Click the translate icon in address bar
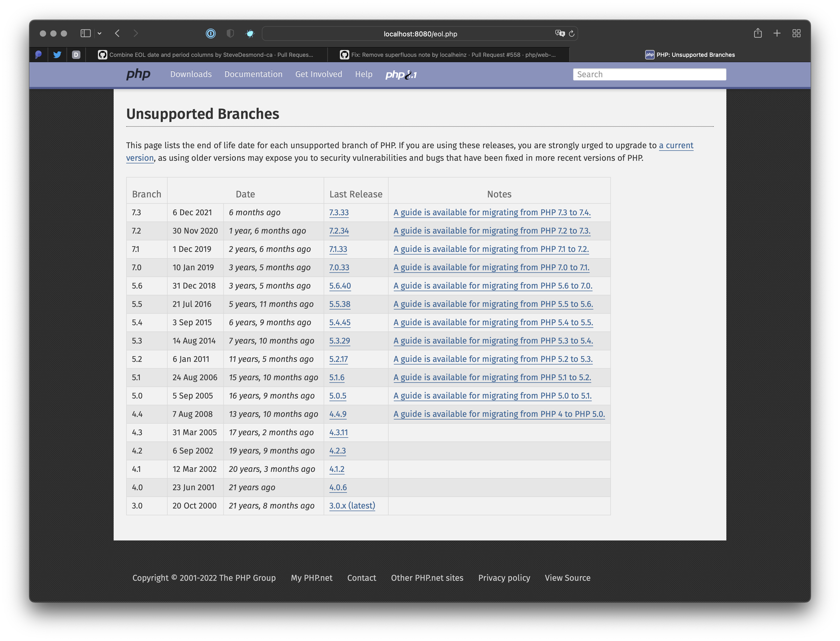 click(x=560, y=34)
